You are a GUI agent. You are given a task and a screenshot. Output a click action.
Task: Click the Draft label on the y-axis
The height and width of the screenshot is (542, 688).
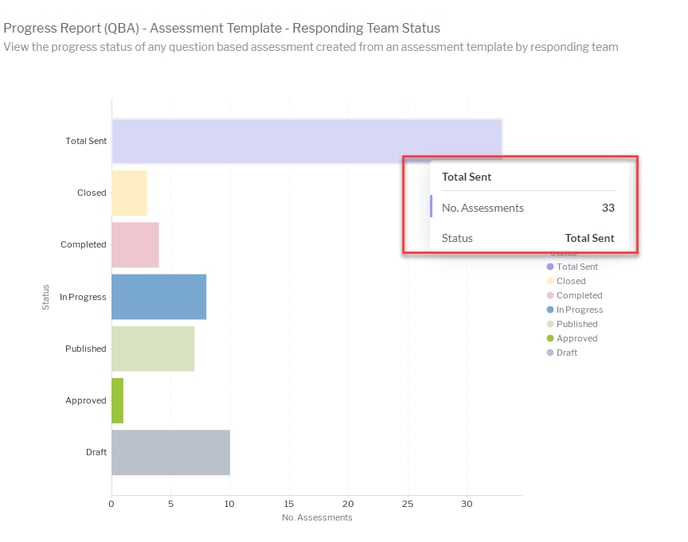tap(96, 453)
